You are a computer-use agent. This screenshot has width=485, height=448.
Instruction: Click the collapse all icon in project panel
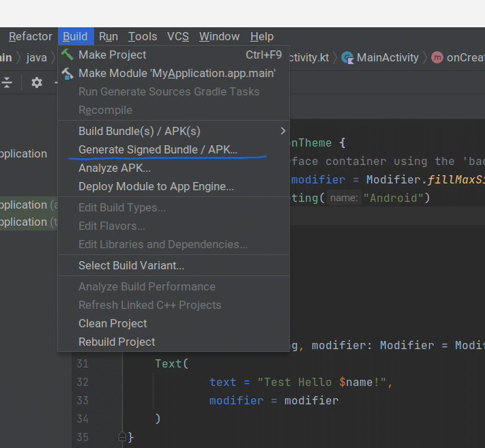tap(7, 83)
